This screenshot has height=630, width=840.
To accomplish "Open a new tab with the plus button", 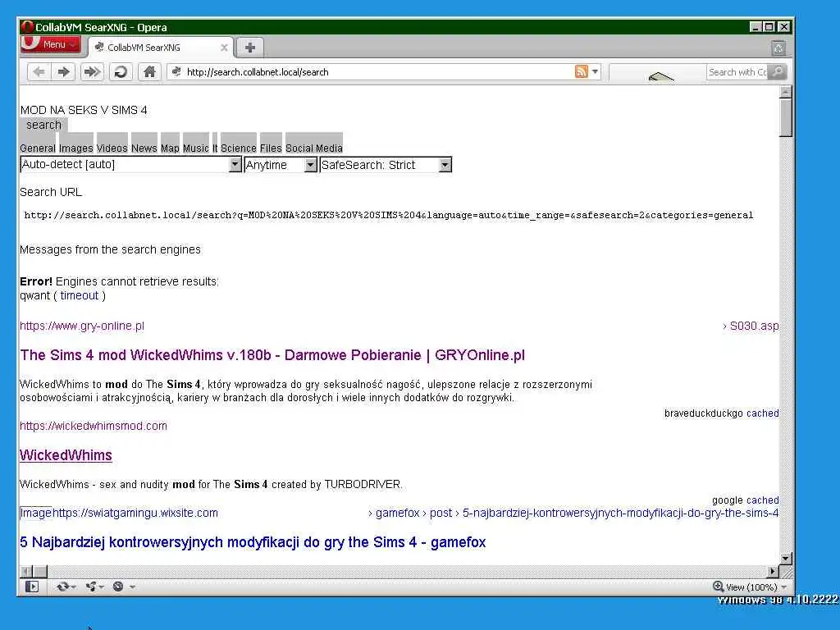I will point(249,47).
